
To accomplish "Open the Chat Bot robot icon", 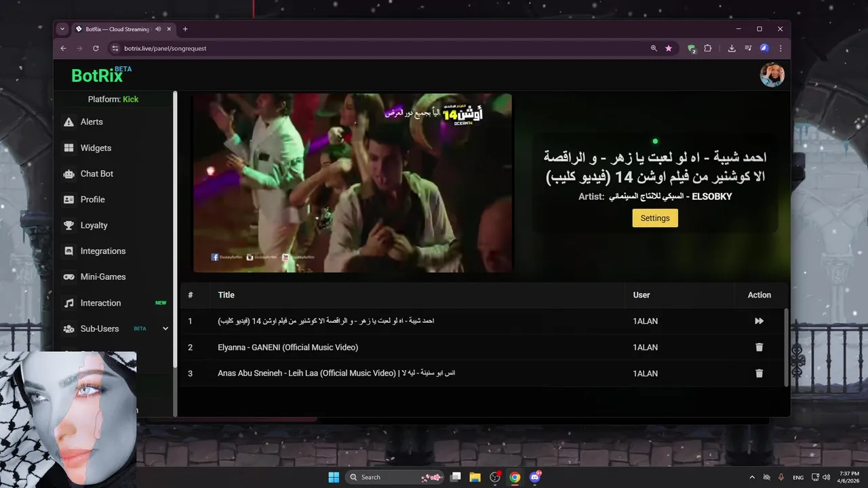I will click(x=68, y=174).
